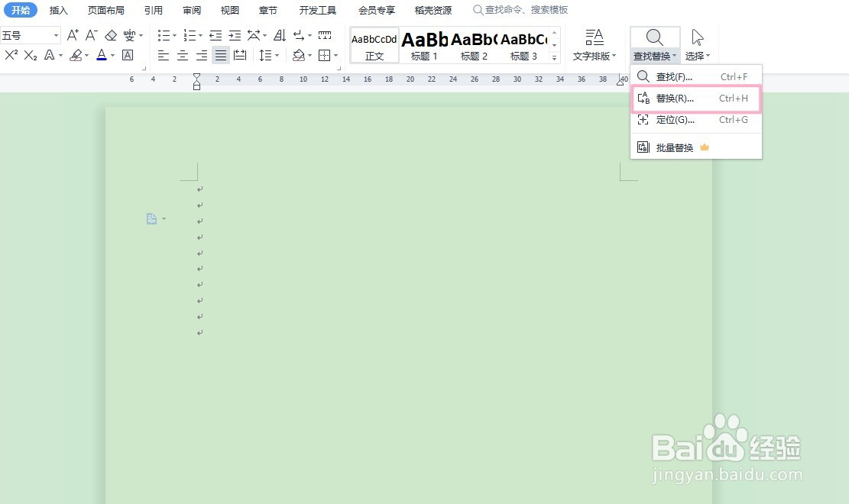Apply the 标题 1 style
The width and height of the screenshot is (849, 504).
click(x=424, y=46)
